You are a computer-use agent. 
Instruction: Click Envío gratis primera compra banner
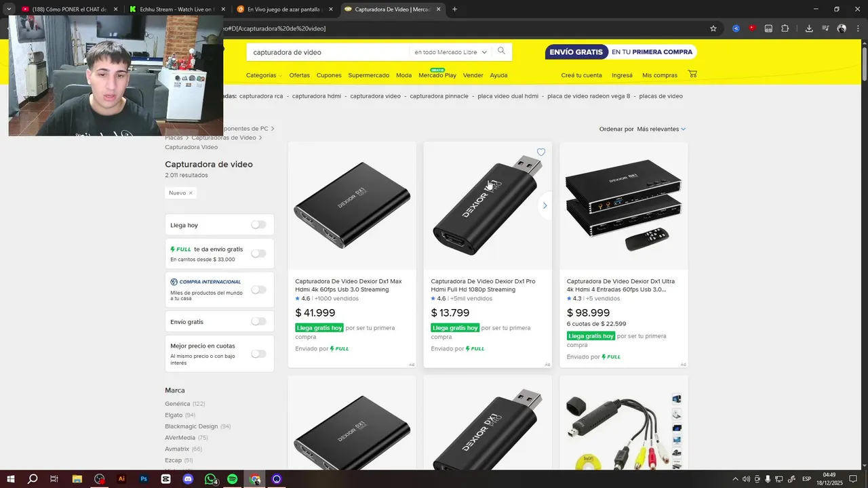coord(620,52)
